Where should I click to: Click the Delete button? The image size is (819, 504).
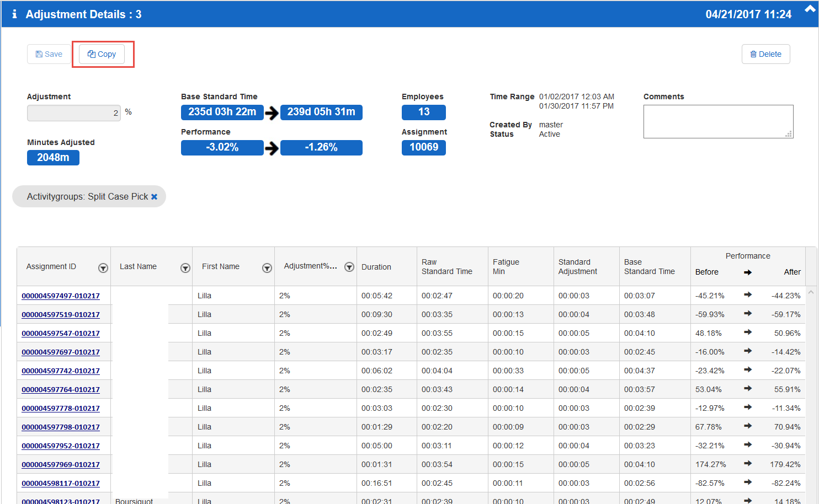[x=765, y=54]
